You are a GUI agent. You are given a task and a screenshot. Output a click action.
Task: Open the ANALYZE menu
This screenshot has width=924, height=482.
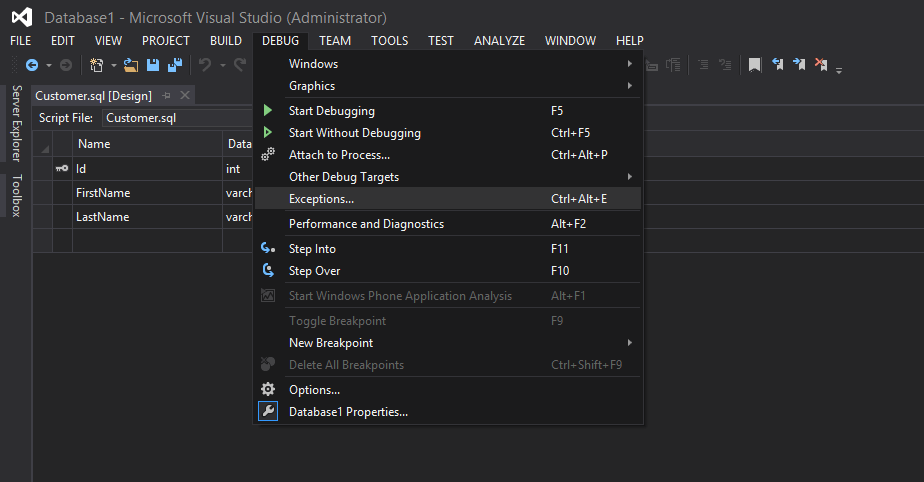point(499,41)
